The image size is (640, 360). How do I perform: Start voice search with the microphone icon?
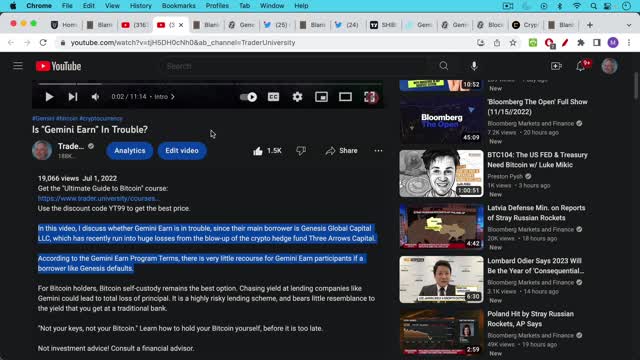[474, 66]
